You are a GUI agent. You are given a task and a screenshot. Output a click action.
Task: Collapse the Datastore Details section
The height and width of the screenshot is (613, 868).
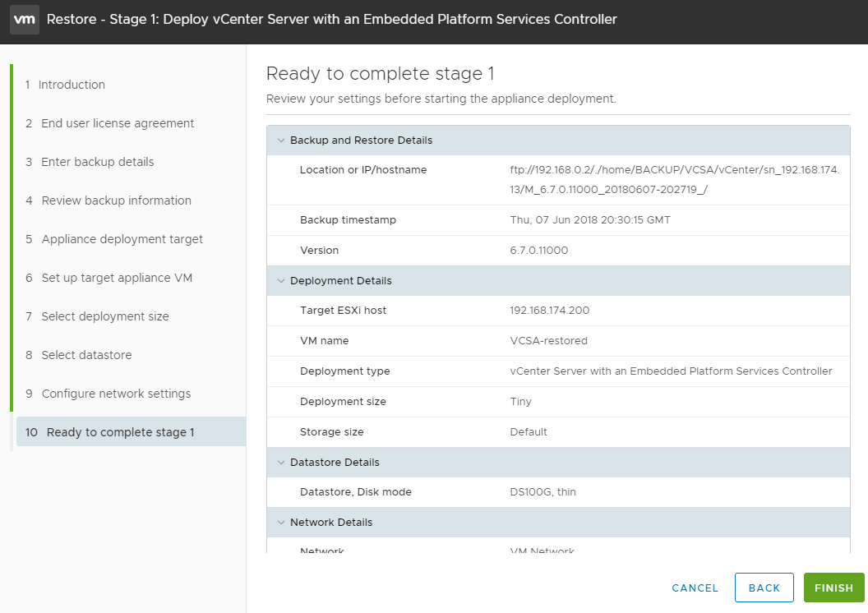[281, 463]
